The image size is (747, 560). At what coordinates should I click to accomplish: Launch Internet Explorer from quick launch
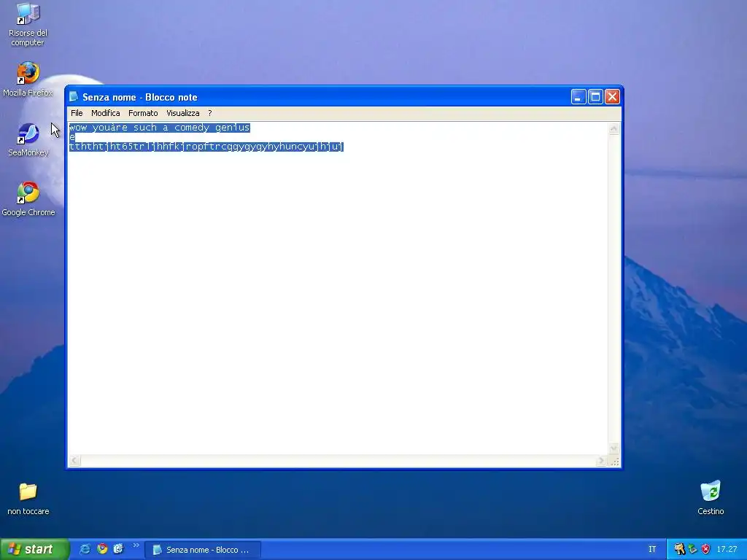coord(85,549)
